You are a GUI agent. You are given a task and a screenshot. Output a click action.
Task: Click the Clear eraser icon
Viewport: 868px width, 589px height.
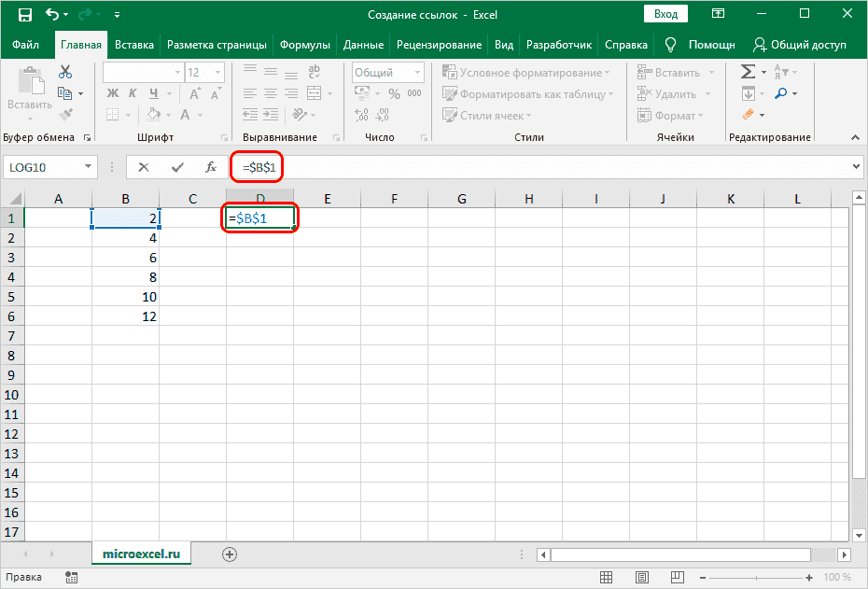pyautogui.click(x=748, y=115)
